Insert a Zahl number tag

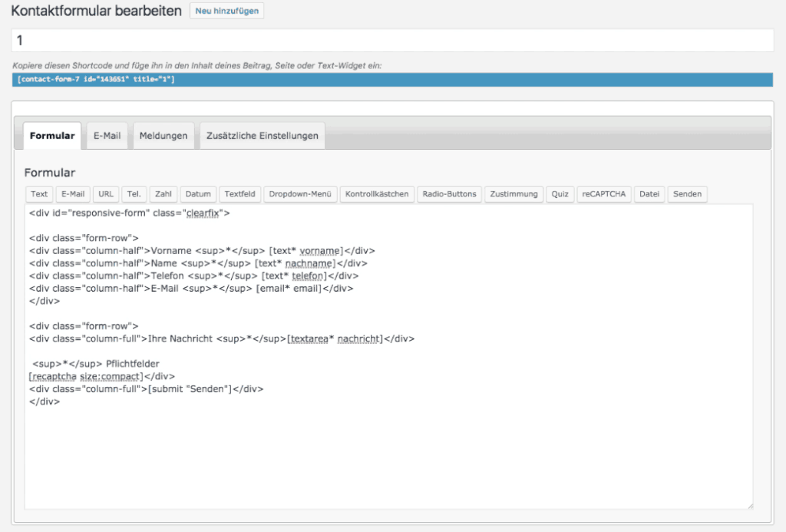(162, 194)
